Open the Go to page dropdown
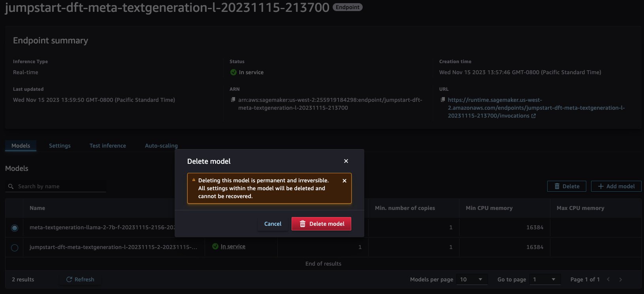The height and width of the screenshot is (294, 644). click(545, 279)
